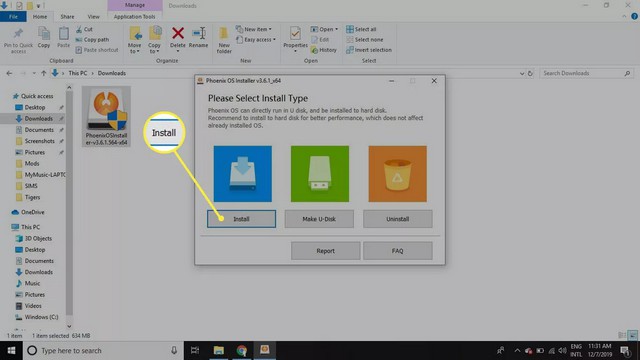Image resolution: width=640 pixels, height=360 pixels.
Task: Click the Refresh button beside address bar
Action: tap(530, 73)
